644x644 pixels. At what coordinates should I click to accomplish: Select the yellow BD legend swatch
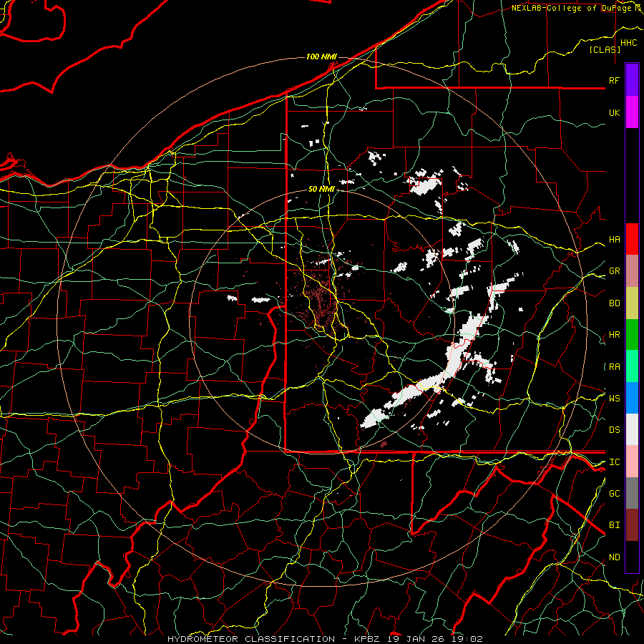click(632, 303)
